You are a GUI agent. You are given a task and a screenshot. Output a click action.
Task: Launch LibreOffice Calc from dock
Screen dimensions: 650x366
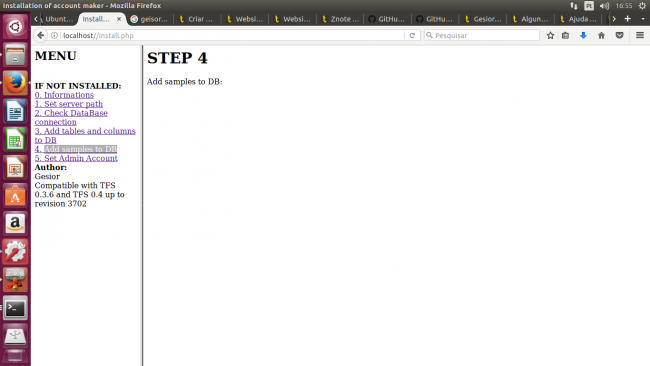click(x=15, y=139)
